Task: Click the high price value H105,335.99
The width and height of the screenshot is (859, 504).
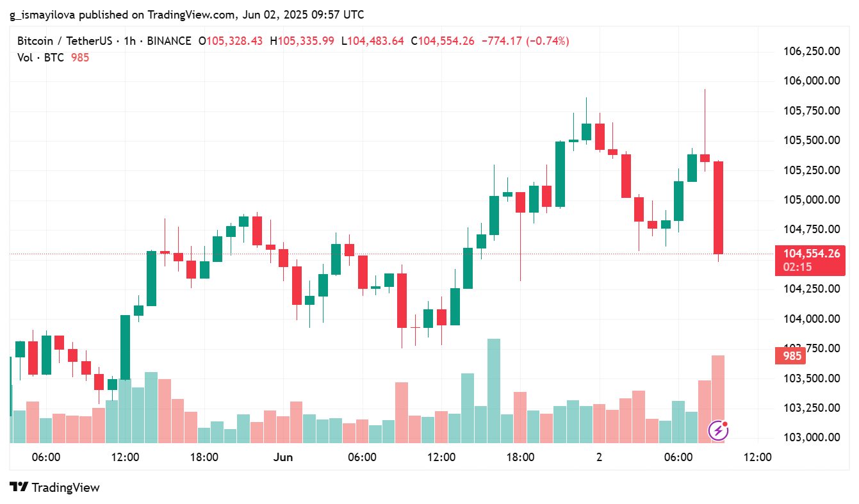Action: pyautogui.click(x=302, y=41)
